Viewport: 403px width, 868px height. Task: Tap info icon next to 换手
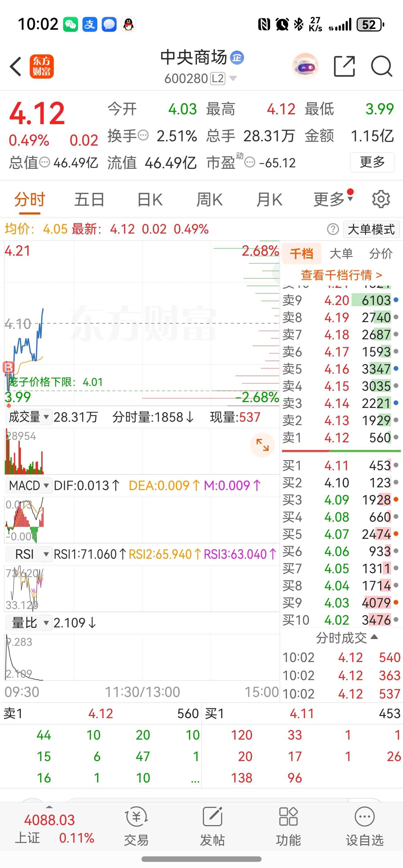tap(143, 135)
